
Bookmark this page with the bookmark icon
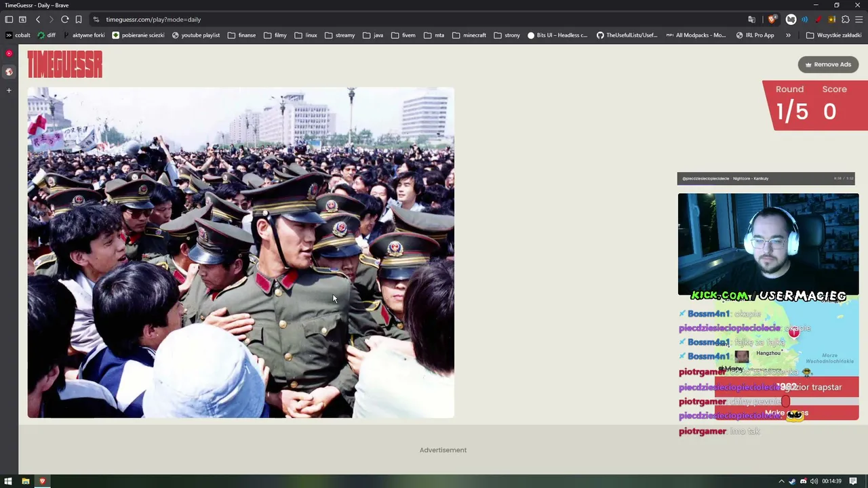[x=79, y=20]
